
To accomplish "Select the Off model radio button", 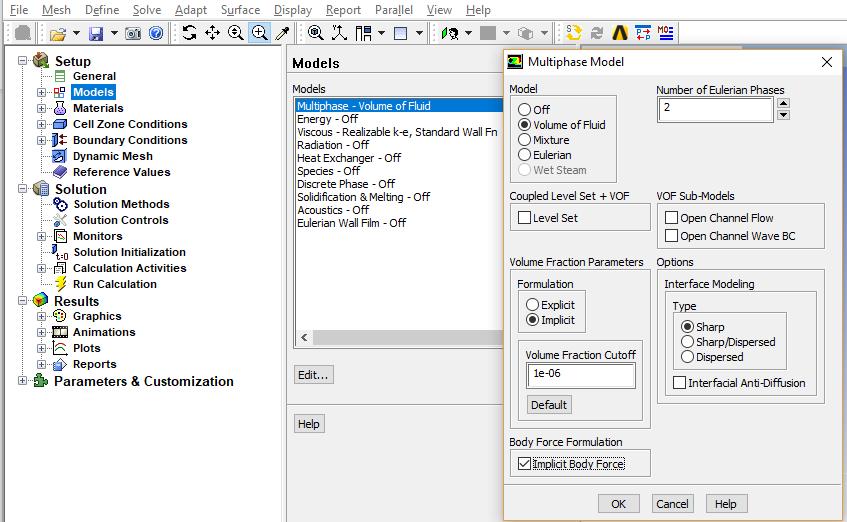I will 524,109.
